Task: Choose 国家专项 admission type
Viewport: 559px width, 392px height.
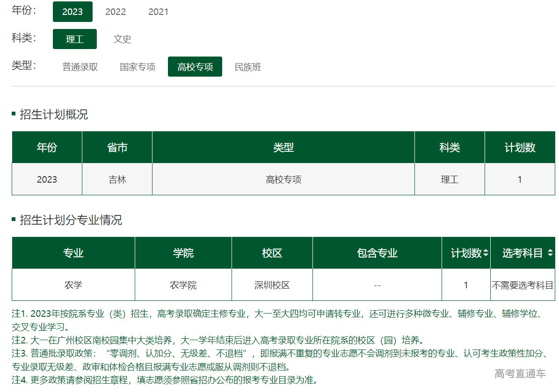Action: click(138, 67)
